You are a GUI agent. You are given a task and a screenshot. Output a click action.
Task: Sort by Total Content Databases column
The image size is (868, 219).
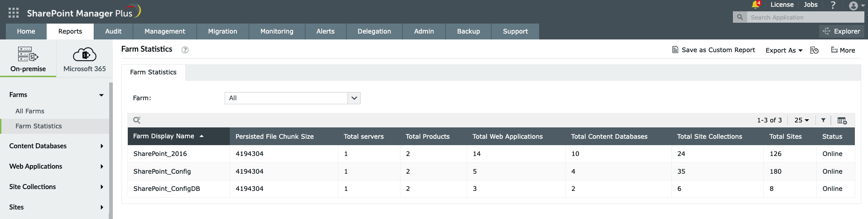pos(609,136)
